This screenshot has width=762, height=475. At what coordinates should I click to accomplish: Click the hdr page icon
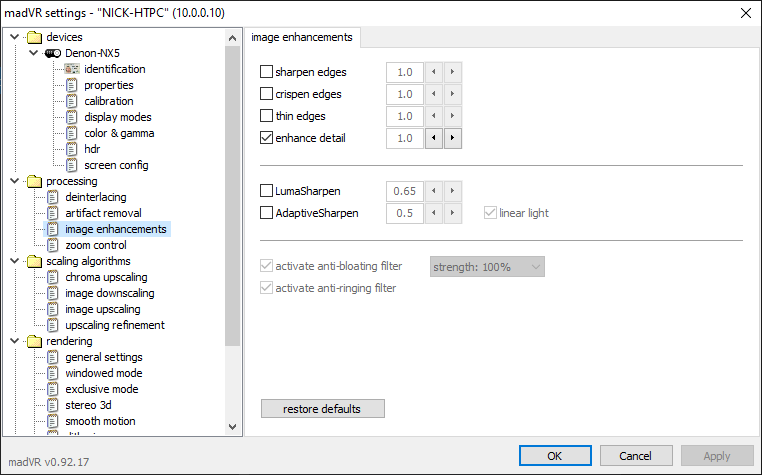coord(71,149)
